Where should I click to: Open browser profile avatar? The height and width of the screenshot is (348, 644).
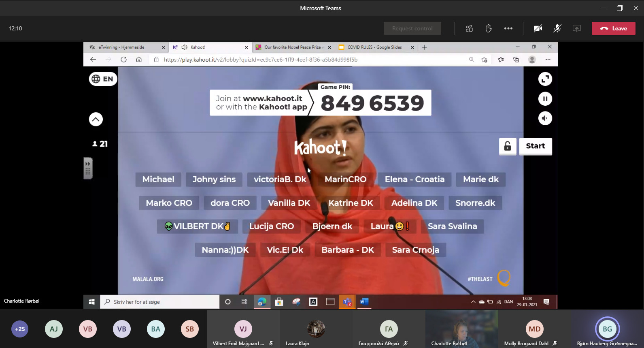click(532, 60)
